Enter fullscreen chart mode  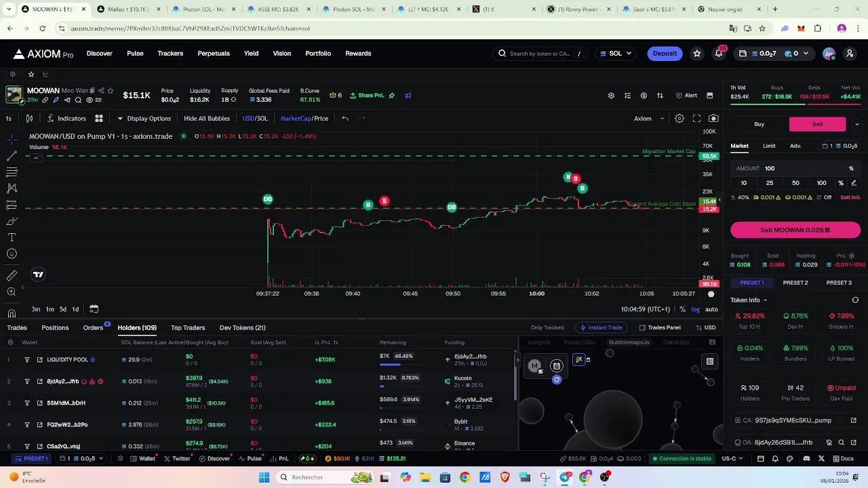[x=696, y=119]
